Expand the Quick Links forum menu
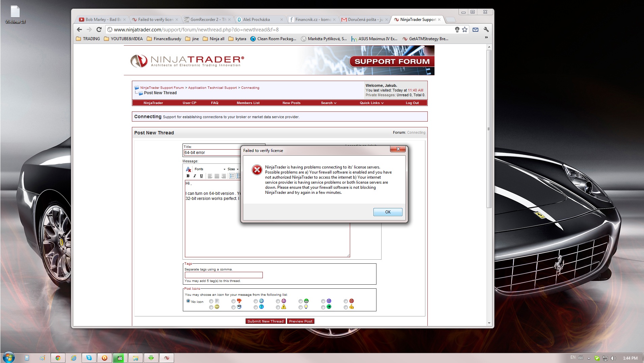644x363 pixels. pos(372,103)
